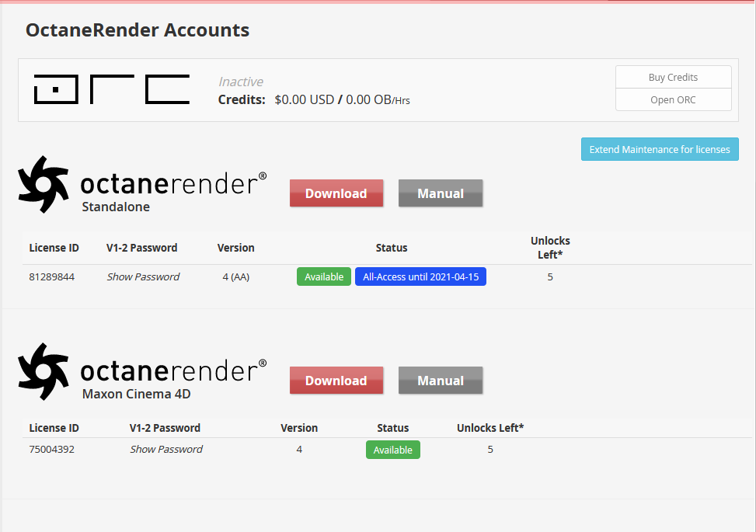Click the OctaneRender Accounts heading

point(138,30)
